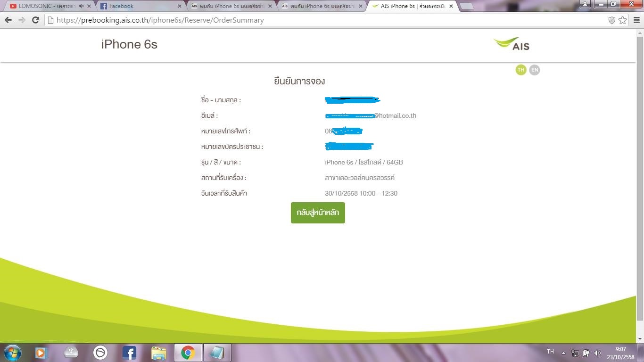
Task: Open Windows Start menu orb
Action: 12,352
